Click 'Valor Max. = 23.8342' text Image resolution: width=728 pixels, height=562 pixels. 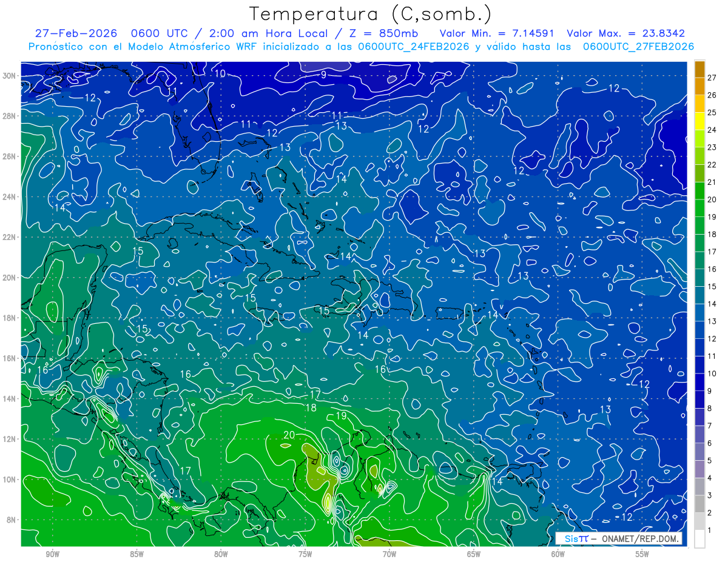(626, 33)
